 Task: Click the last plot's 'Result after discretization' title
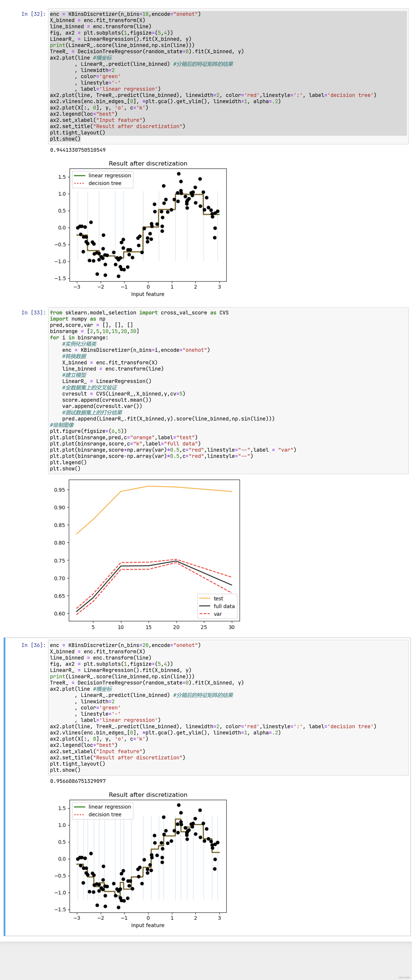[148, 795]
